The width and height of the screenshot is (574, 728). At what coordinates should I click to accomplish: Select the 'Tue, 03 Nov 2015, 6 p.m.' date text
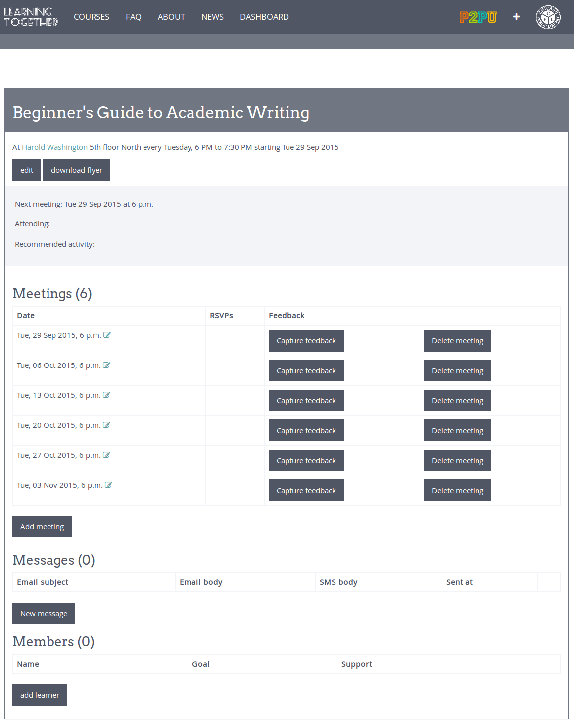tap(60, 485)
